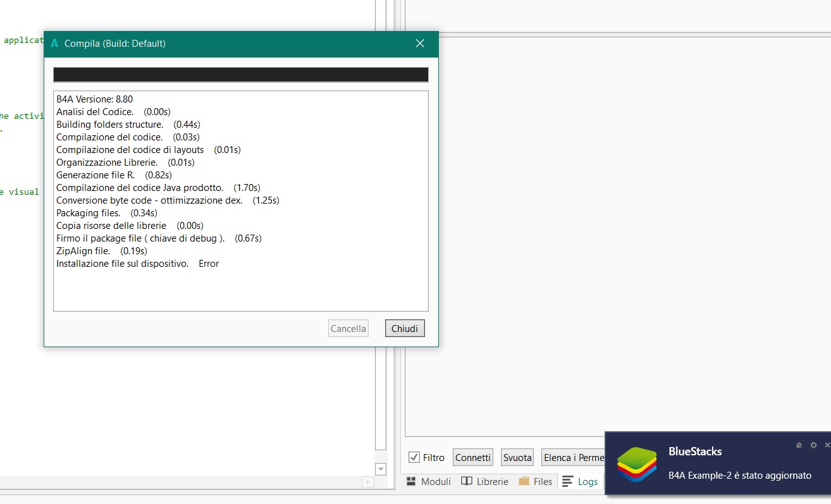
Task: Click the "Compilazione del codice. (0.03s)" line
Action: pos(128,137)
